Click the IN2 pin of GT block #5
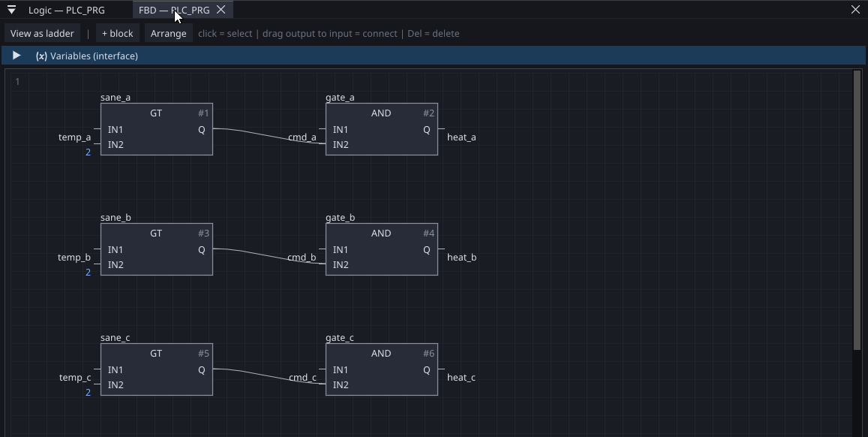This screenshot has width=868, height=437. pos(116,385)
